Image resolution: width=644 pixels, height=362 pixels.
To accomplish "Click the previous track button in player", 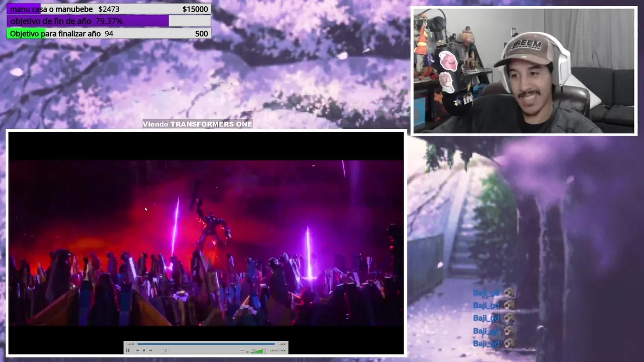I will coord(137,350).
